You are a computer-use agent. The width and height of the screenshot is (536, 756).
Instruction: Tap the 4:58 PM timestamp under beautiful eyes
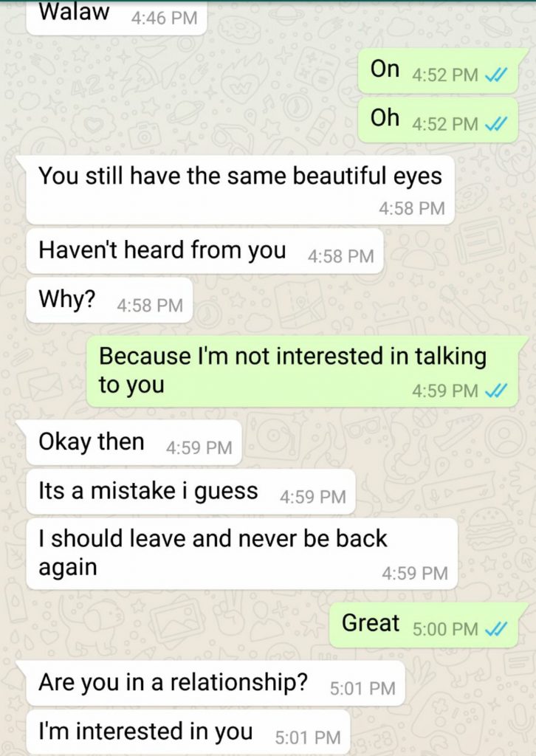click(x=412, y=208)
